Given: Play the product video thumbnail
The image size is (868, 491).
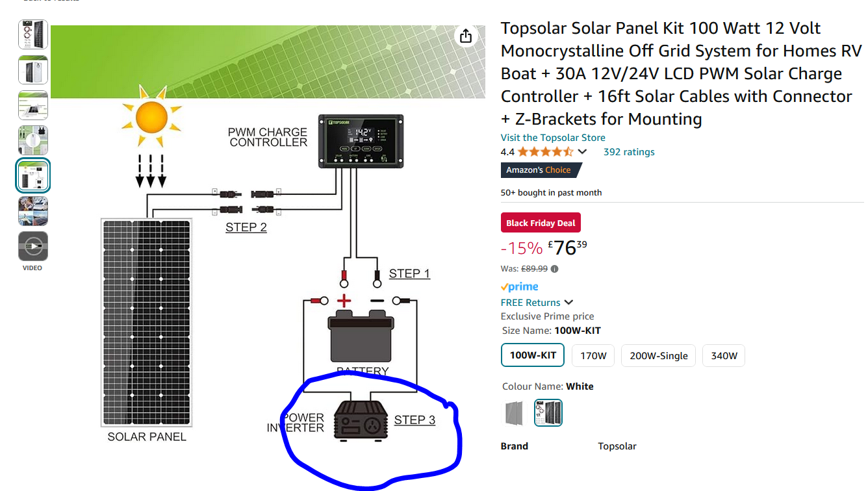Looking at the screenshot, I should click(32, 246).
